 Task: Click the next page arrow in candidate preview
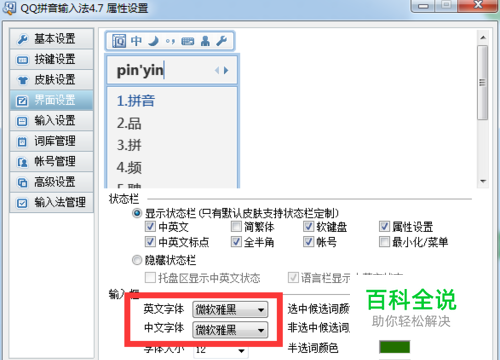tap(226, 70)
